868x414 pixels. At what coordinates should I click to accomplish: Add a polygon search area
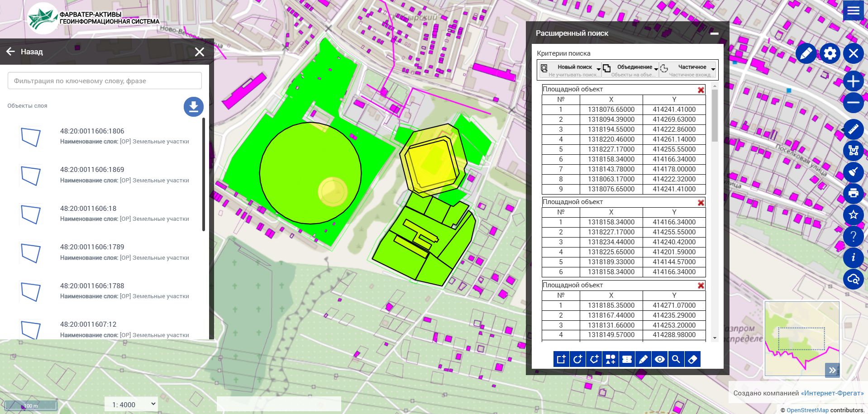594,359
